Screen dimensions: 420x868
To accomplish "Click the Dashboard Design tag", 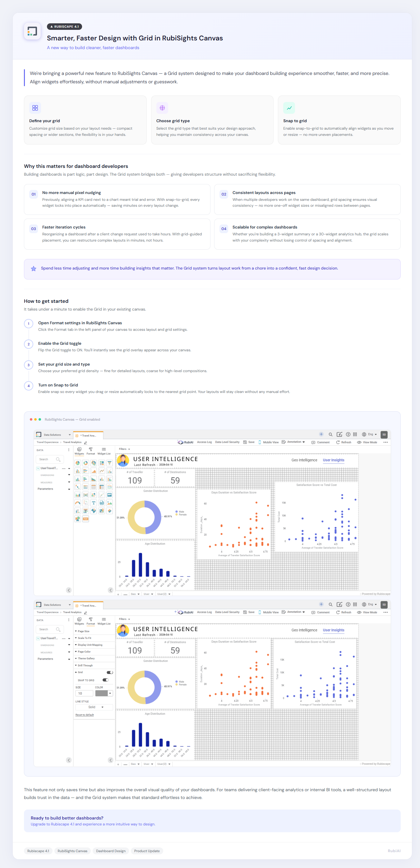I will 111,851.
